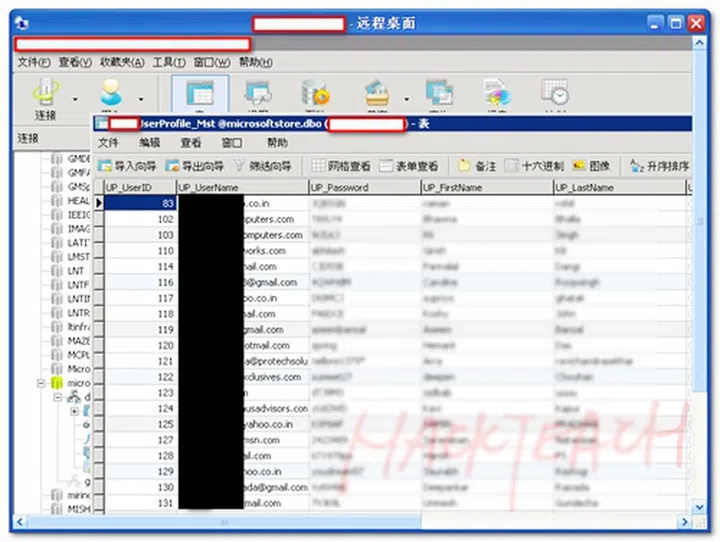Select the table icon in main toolbar

[x=199, y=96]
